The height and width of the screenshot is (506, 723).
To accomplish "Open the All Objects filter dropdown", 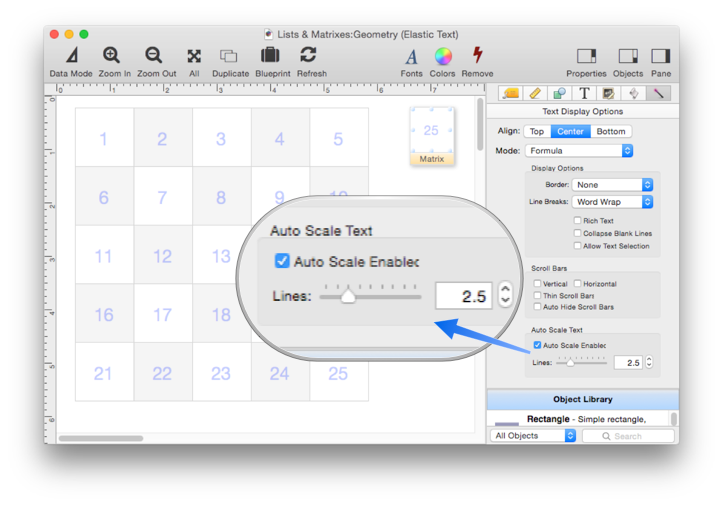I will point(533,435).
